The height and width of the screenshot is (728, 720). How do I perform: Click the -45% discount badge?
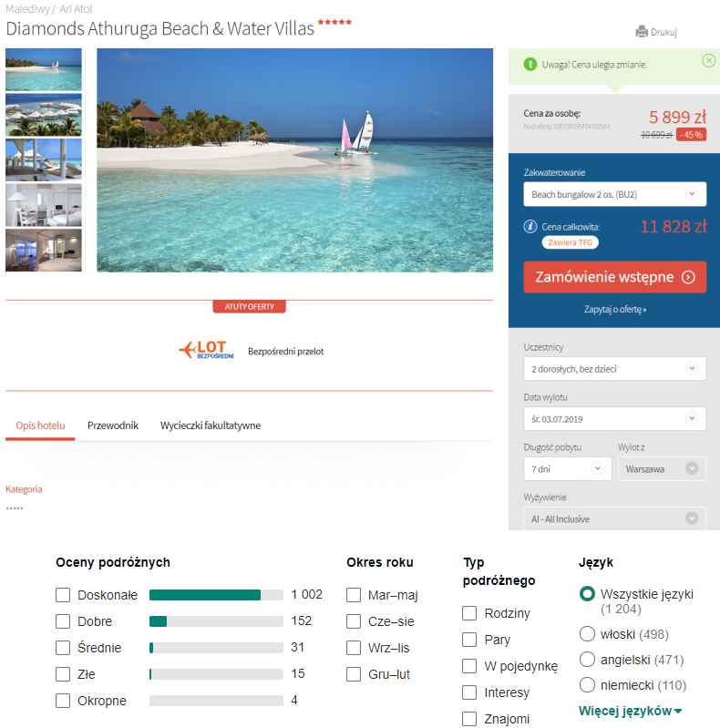[691, 135]
